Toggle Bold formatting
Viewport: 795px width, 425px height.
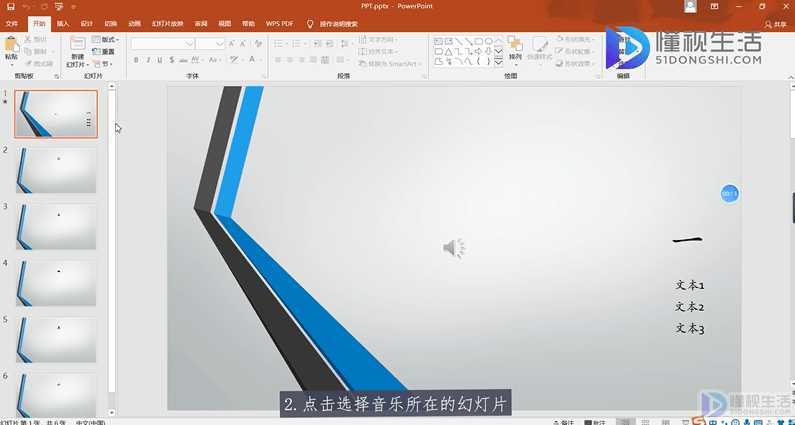pos(135,61)
